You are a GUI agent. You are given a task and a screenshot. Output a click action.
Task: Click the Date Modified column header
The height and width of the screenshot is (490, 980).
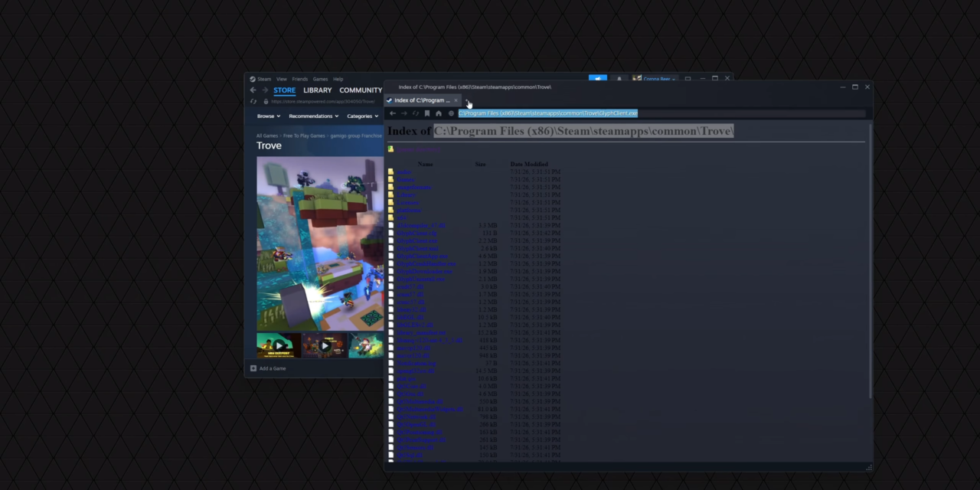529,164
